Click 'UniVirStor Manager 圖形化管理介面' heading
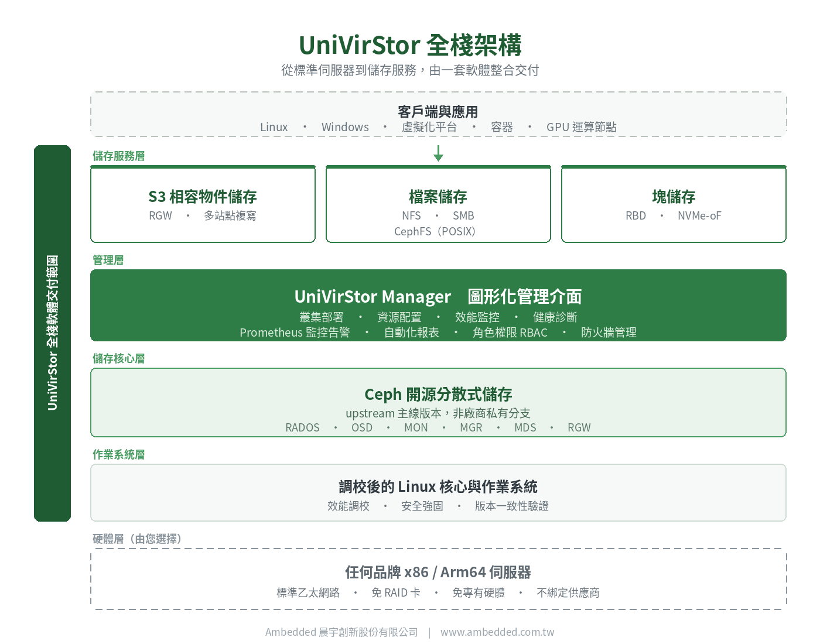 pos(438,297)
